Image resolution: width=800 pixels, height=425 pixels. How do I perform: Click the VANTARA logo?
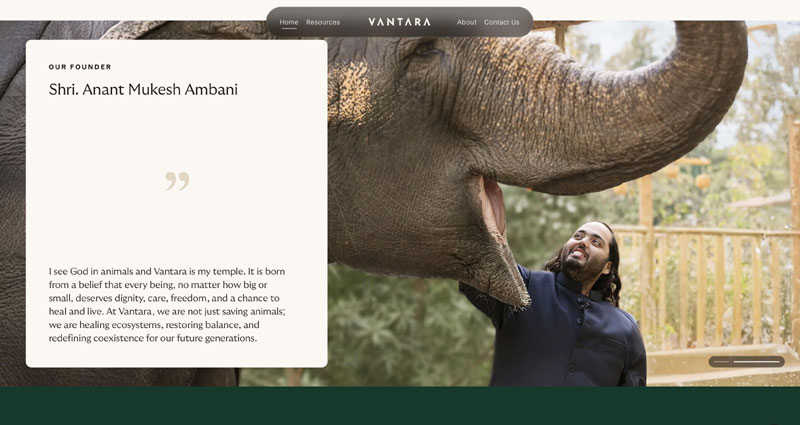(x=399, y=22)
